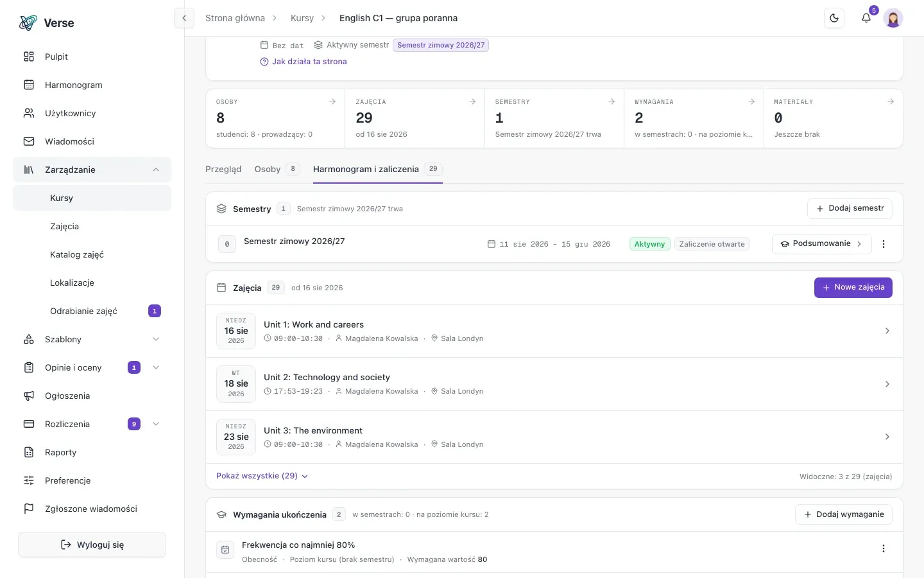Expand the Rozliczenia submenu chevron
Viewport: 924px width, 578px height.
point(156,424)
